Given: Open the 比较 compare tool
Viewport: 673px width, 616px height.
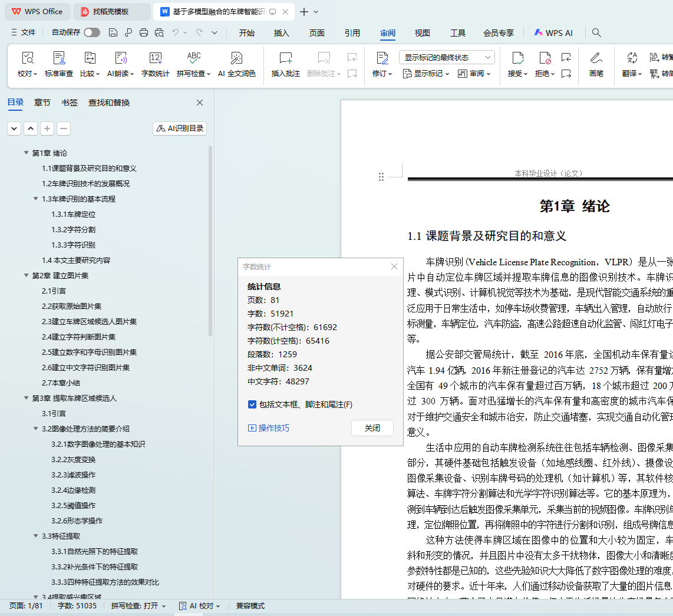Looking at the screenshot, I should point(90,65).
